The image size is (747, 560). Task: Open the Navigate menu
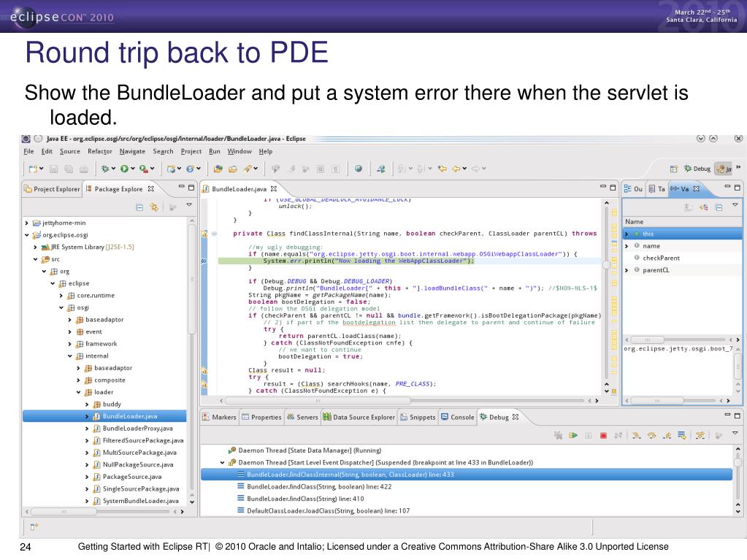[x=132, y=151]
